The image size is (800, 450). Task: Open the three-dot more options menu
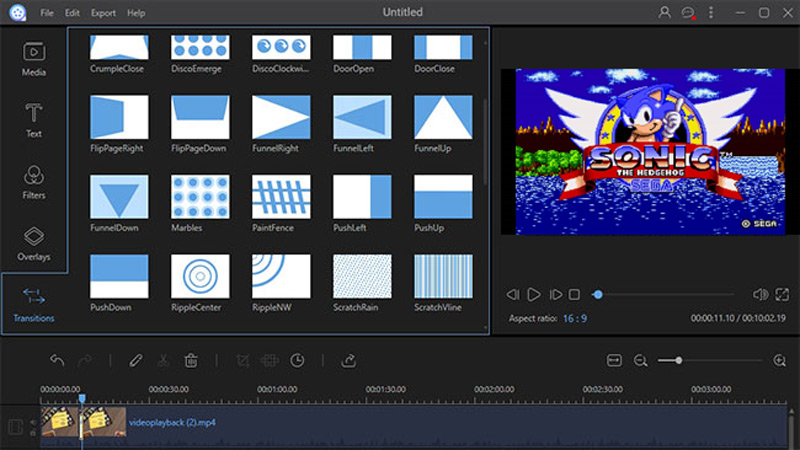[x=711, y=12]
